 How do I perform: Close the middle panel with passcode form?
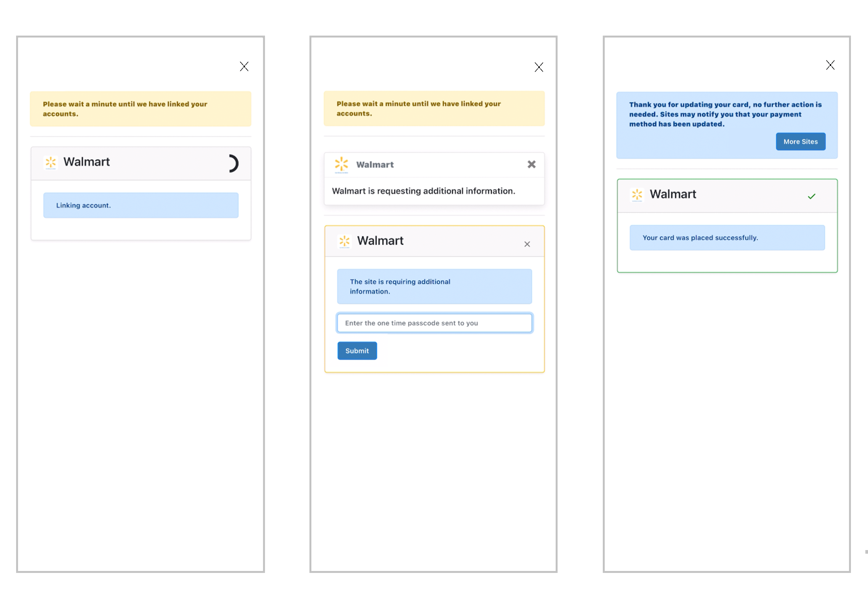[x=539, y=67]
